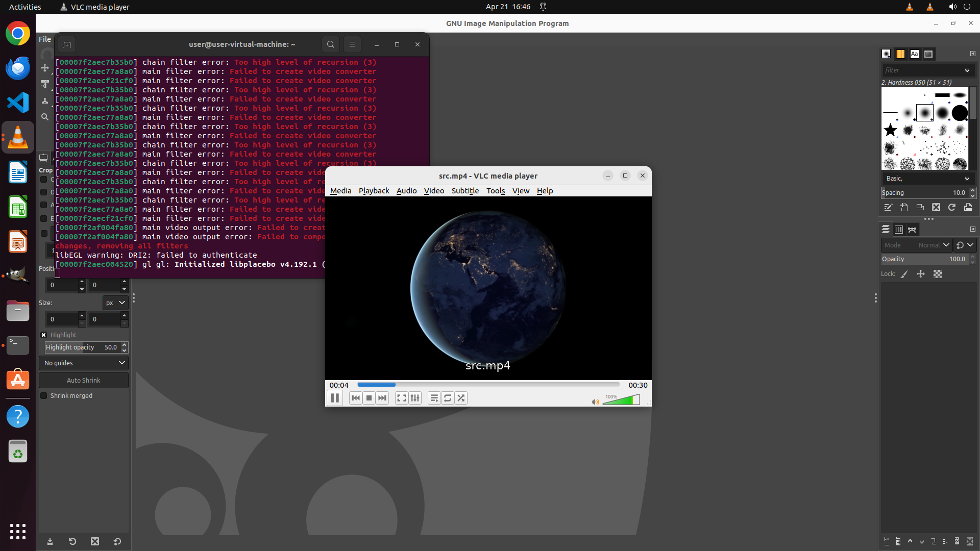This screenshot has width=980, height=551.
Task: Expand the No guides dropdown
Action: (84, 363)
